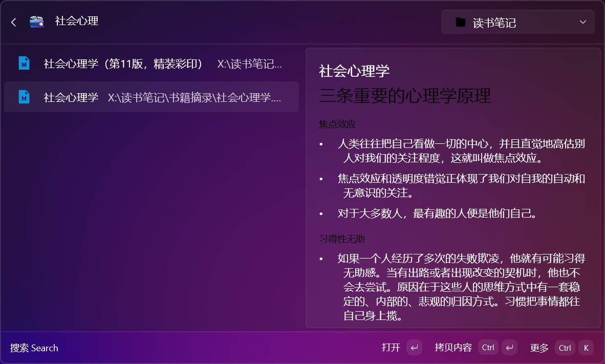This screenshot has width=605, height=364.
Task: Click the black folder icon by 读书笔记
Action: pos(460,22)
